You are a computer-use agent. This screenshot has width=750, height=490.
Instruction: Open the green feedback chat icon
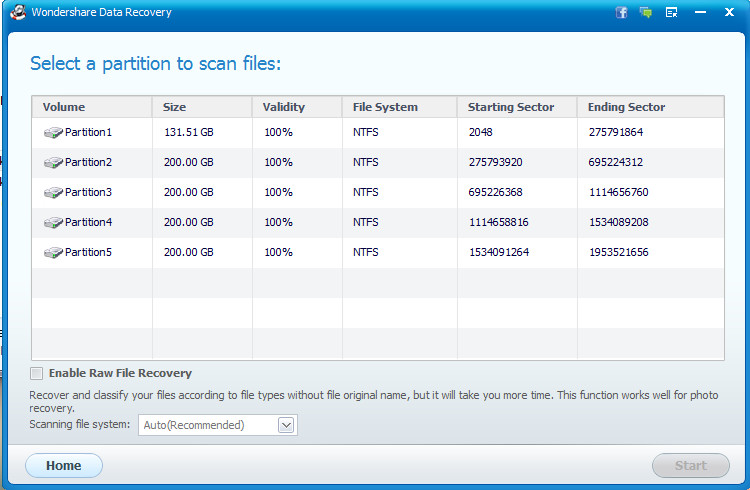[646, 12]
